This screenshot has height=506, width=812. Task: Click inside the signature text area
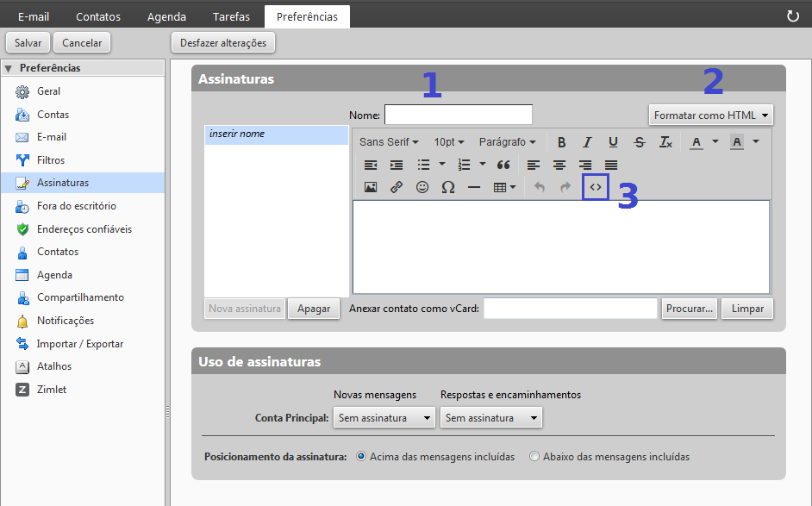(561, 247)
